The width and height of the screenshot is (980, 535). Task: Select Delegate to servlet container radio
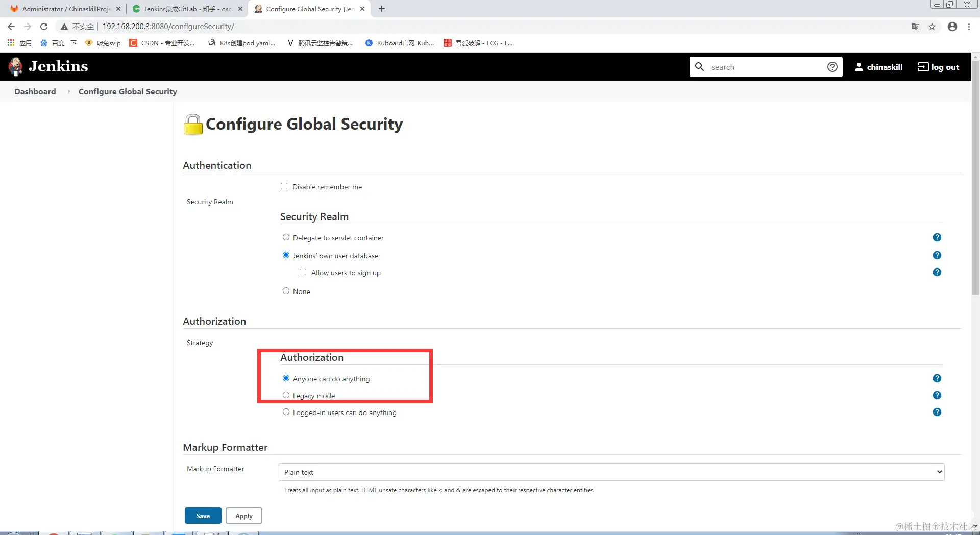pyautogui.click(x=286, y=237)
